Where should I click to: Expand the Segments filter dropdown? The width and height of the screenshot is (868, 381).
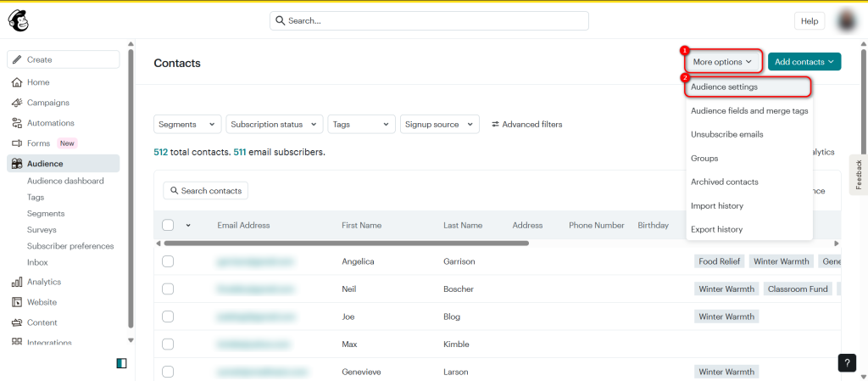click(187, 124)
